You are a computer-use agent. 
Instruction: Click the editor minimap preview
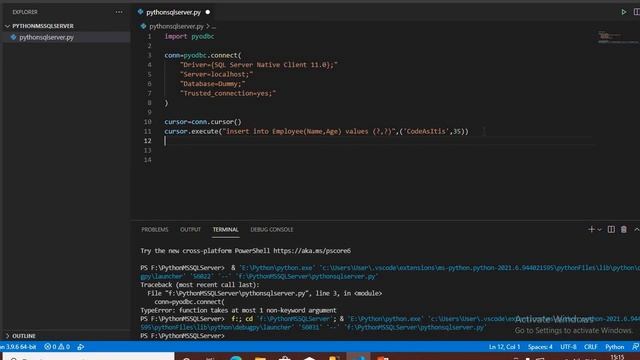tap(618, 38)
